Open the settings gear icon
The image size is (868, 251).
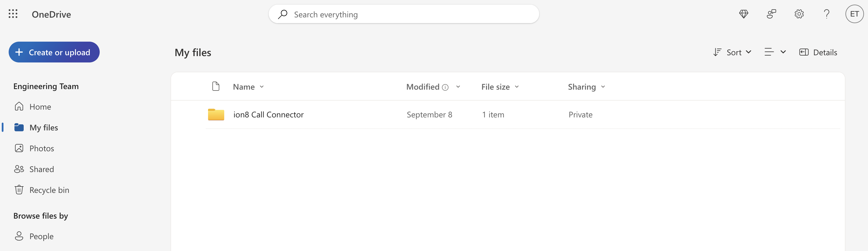tap(799, 14)
